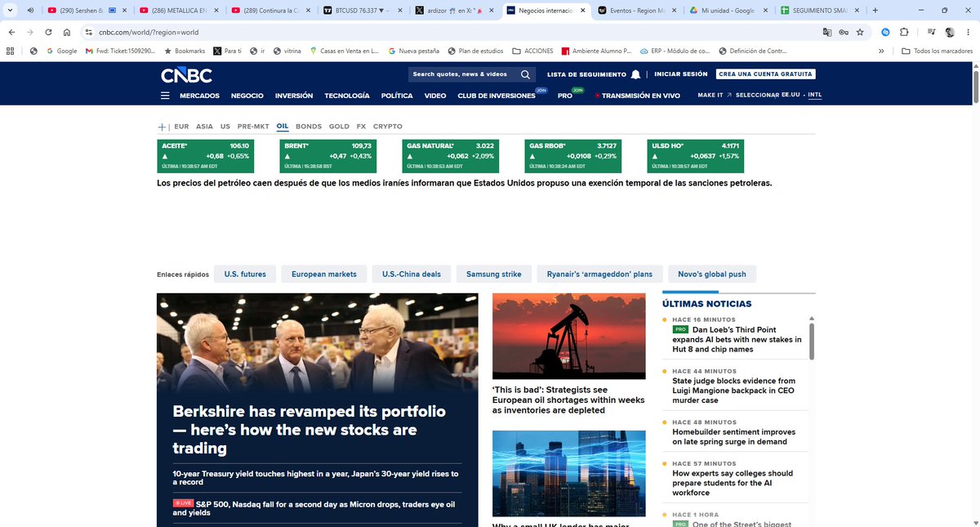Open the TECNOLOGÍA navigation menu
This screenshot has height=527, width=980.
(347, 96)
